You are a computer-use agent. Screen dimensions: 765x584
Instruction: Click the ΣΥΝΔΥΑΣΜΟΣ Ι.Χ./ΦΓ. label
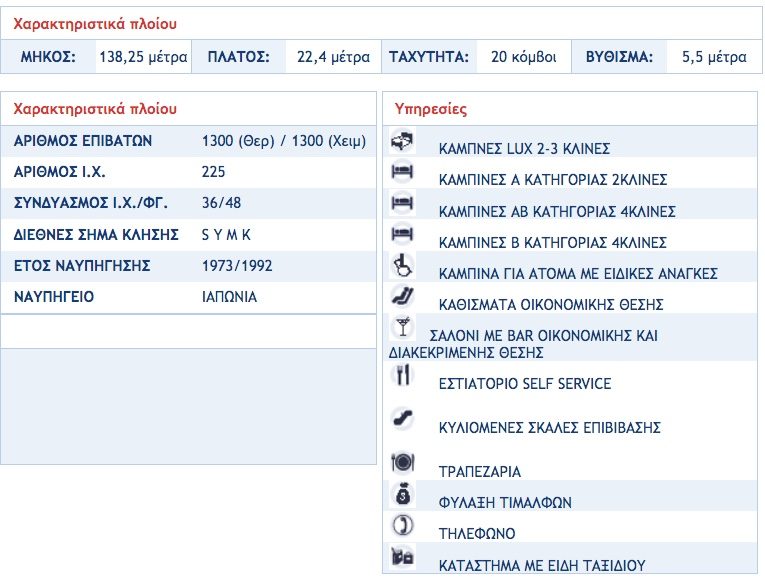coord(91,203)
